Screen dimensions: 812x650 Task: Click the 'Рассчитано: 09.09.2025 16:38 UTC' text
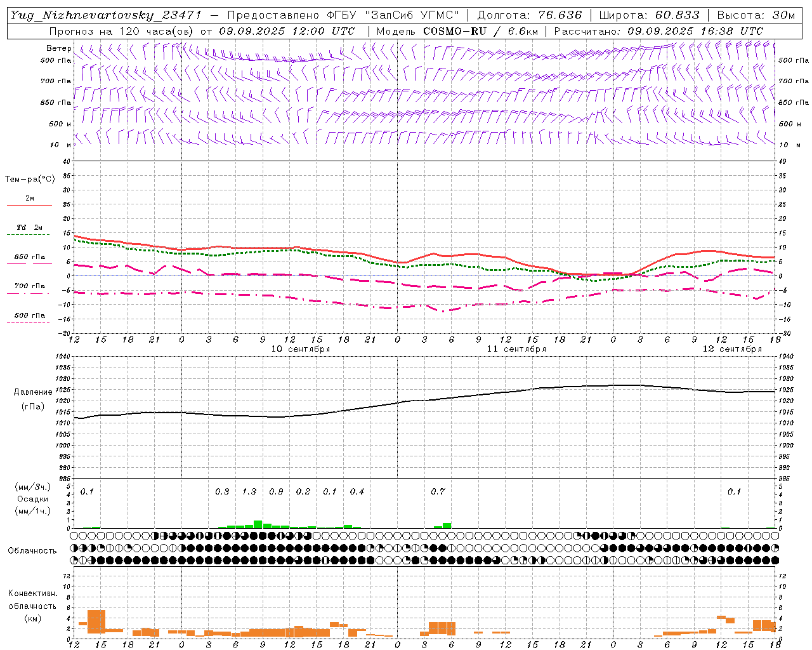click(x=658, y=31)
